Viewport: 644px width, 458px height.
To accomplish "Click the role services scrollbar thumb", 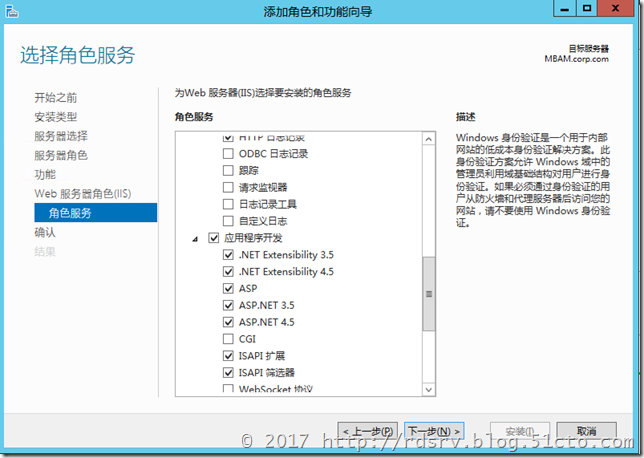I will click(x=429, y=294).
